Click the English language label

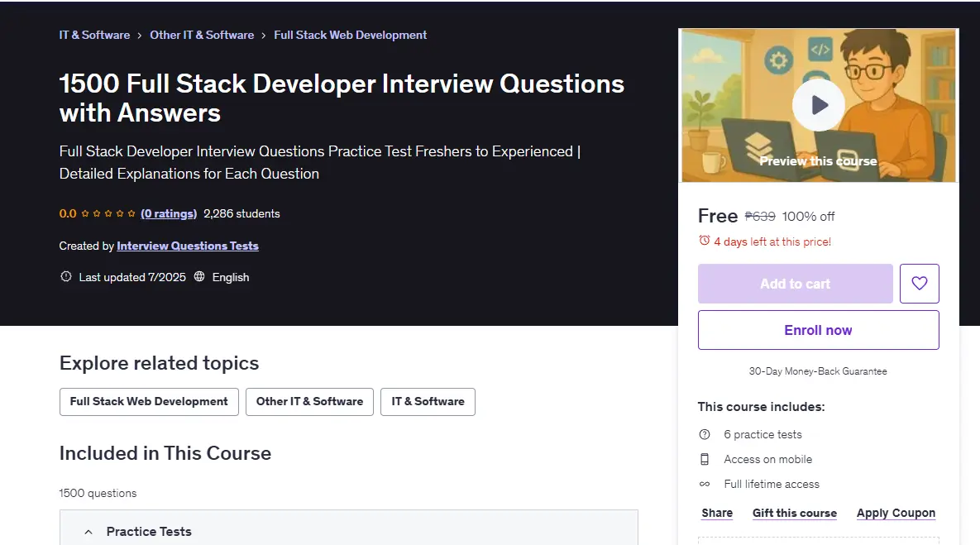tap(231, 278)
